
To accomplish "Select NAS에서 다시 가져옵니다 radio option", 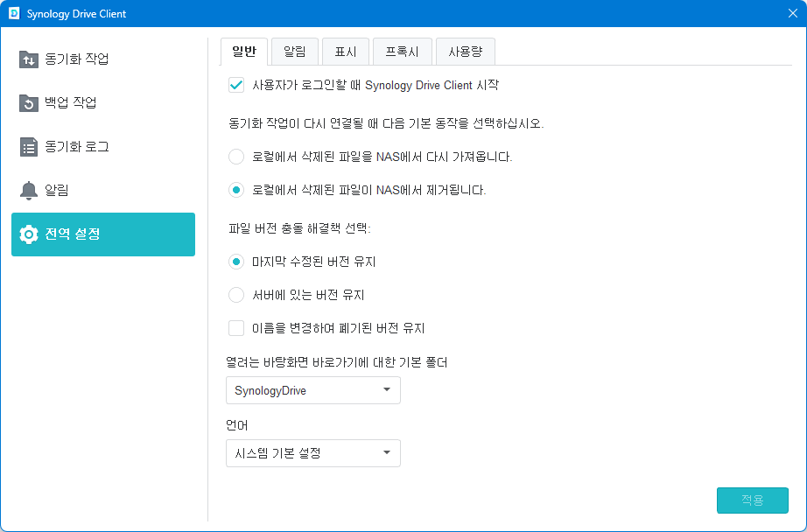I will [x=236, y=157].
